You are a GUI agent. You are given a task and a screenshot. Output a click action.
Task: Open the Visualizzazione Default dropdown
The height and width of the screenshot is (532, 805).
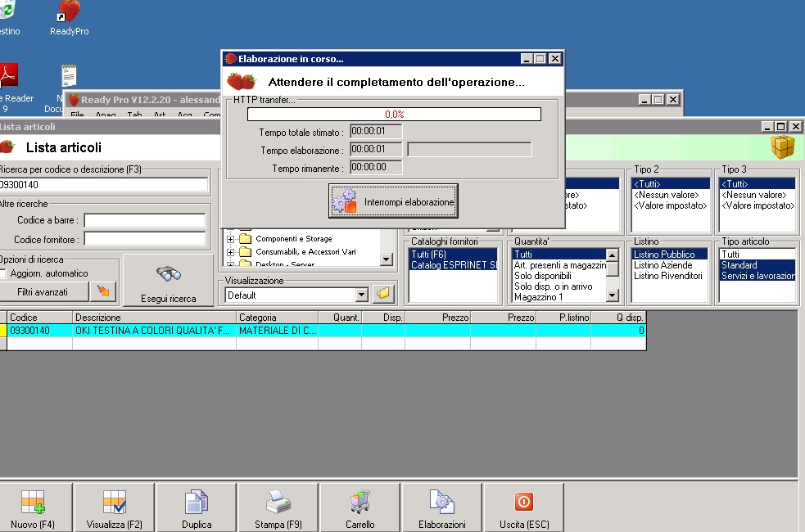point(361,295)
